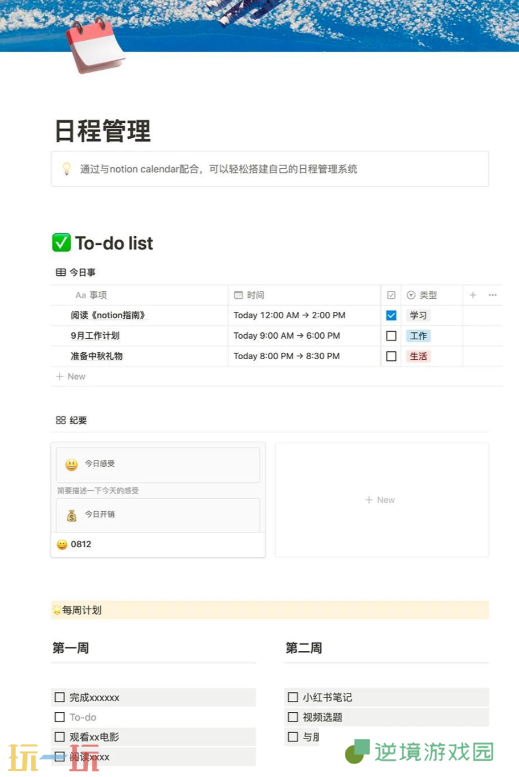
Task: Click the calendar icon in 时间 header
Action: point(238,295)
